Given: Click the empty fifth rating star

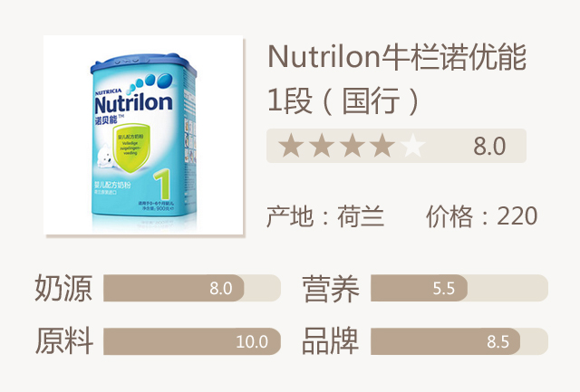Looking at the screenshot, I should [x=412, y=145].
